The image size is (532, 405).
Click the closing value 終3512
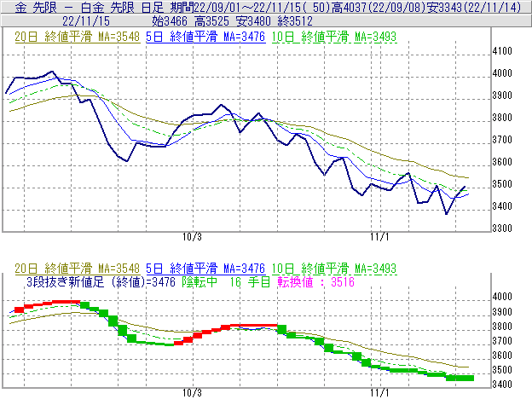[x=295, y=21]
